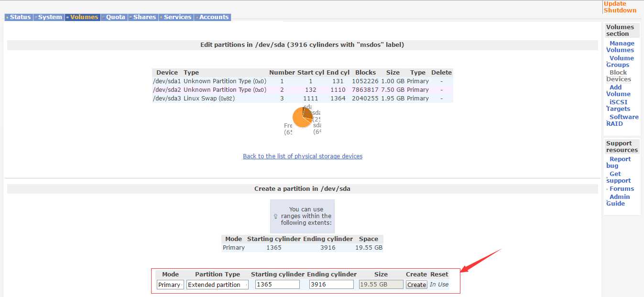This screenshot has height=297, width=644.
Task: Click the lightbulb hint icon
Action: [275, 216]
